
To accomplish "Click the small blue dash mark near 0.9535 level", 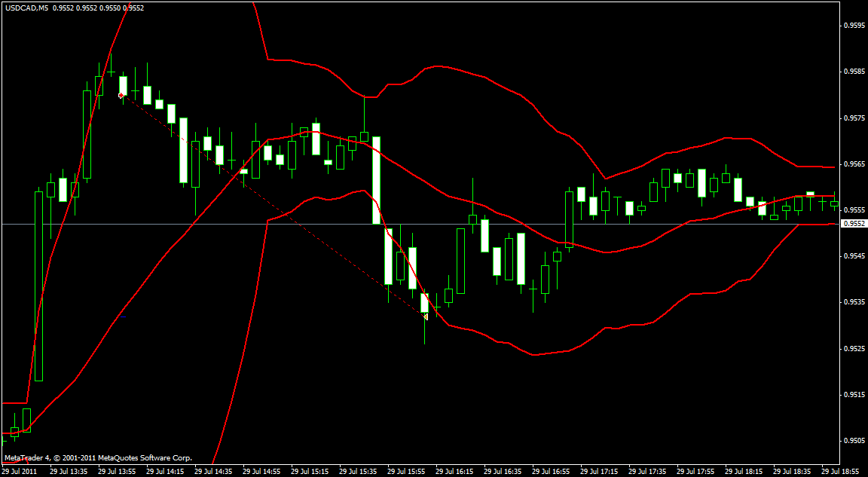I will (123, 317).
